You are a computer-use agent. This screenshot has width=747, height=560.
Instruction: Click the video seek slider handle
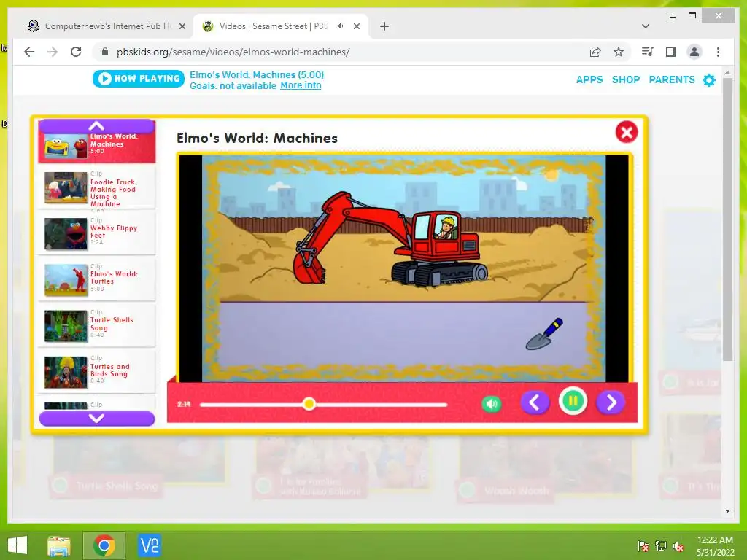pyautogui.click(x=309, y=404)
